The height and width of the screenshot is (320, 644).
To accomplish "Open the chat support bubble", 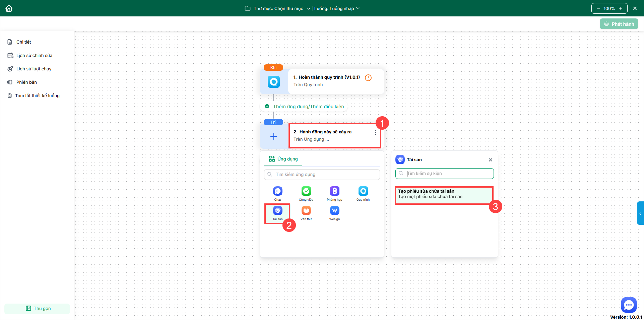I will point(629,305).
